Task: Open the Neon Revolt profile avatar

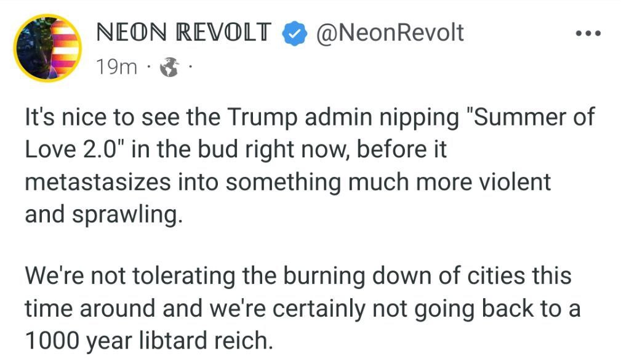Action: (x=47, y=48)
